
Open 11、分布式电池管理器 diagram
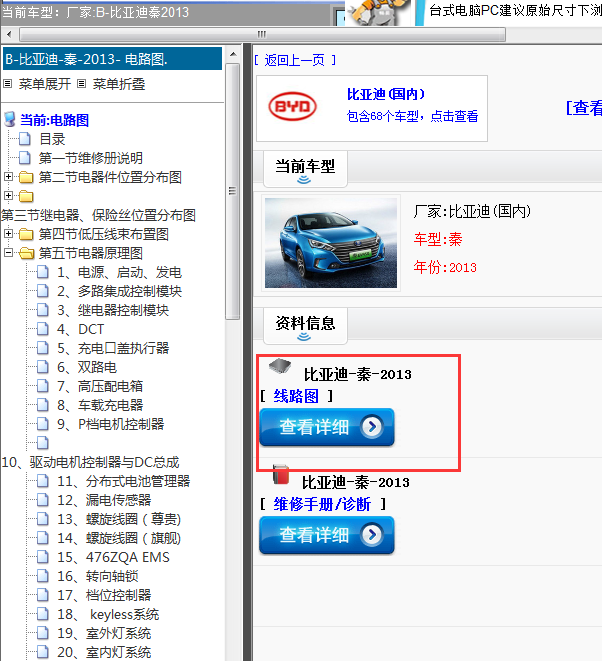124,481
